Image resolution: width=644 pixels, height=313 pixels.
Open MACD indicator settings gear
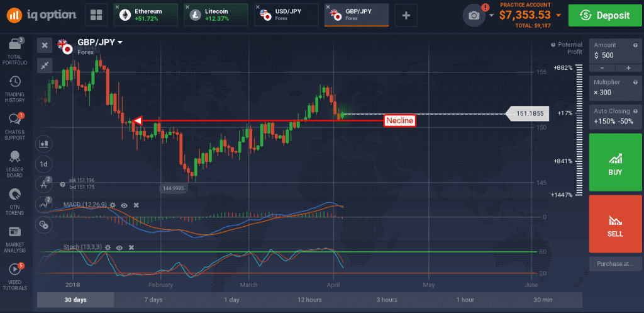113,205
